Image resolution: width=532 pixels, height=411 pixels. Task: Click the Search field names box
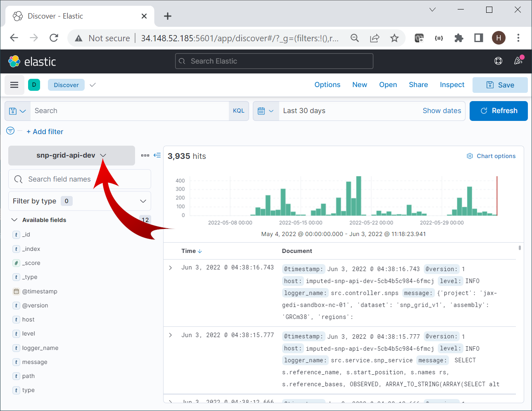(x=80, y=179)
